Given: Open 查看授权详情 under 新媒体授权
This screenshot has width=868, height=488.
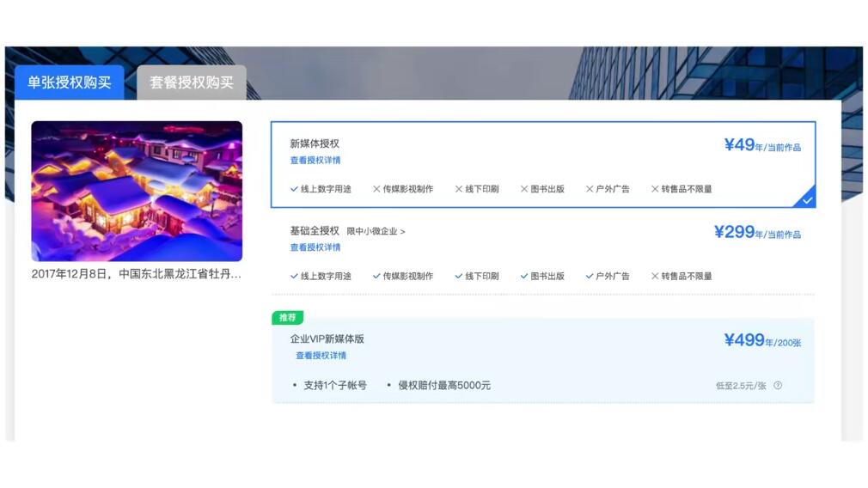Looking at the screenshot, I should click(315, 161).
